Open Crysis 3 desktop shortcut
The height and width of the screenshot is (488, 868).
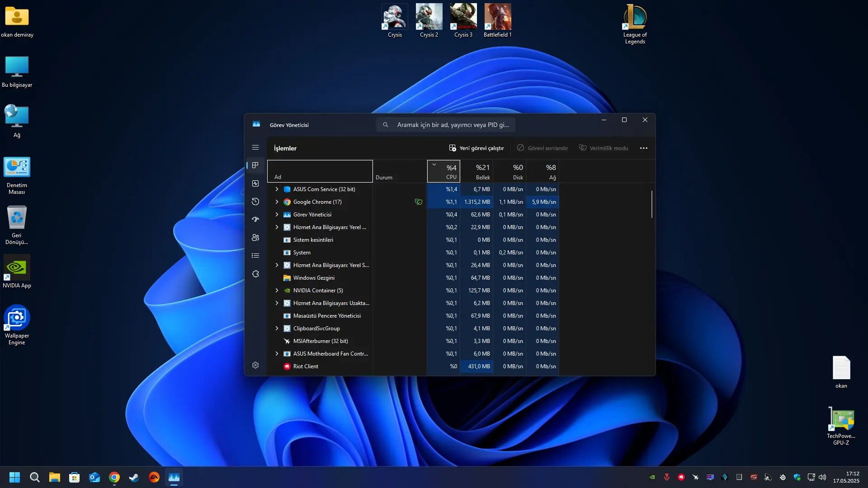[463, 21]
